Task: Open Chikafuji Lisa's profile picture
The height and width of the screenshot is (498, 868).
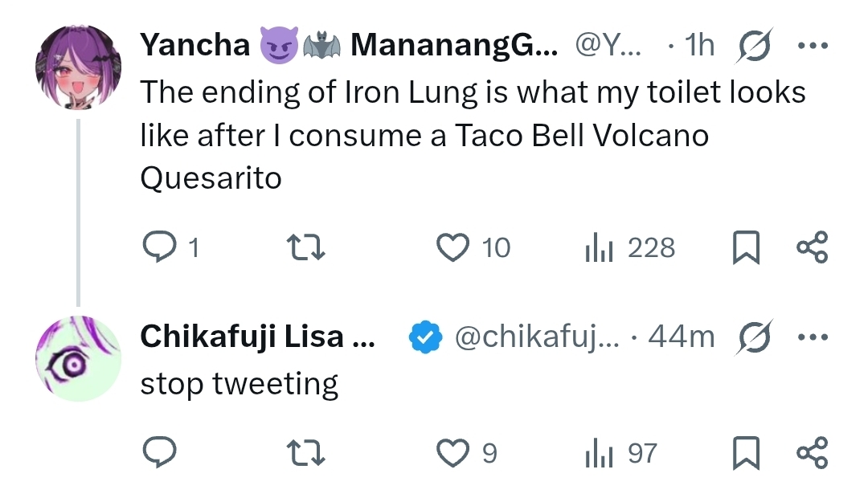Action: (77, 358)
